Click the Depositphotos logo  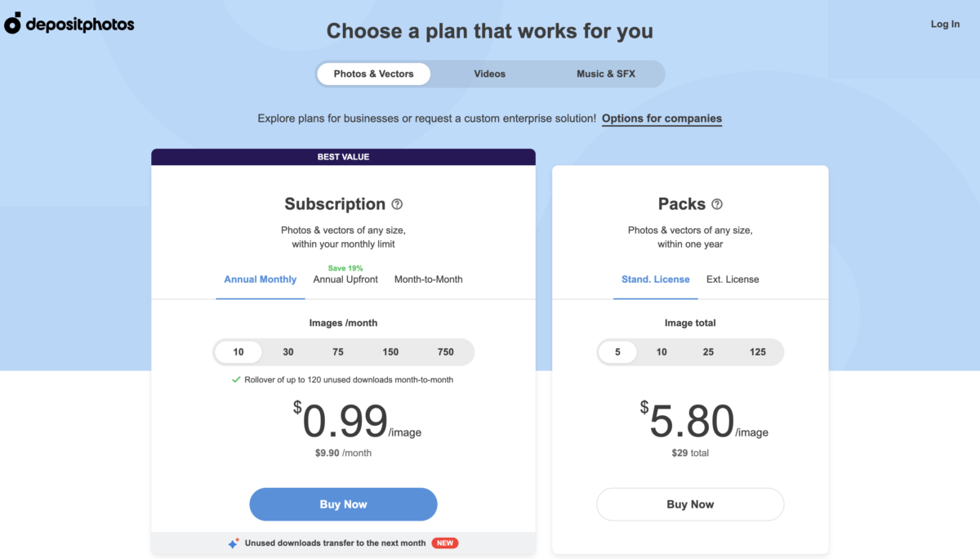pos(69,24)
